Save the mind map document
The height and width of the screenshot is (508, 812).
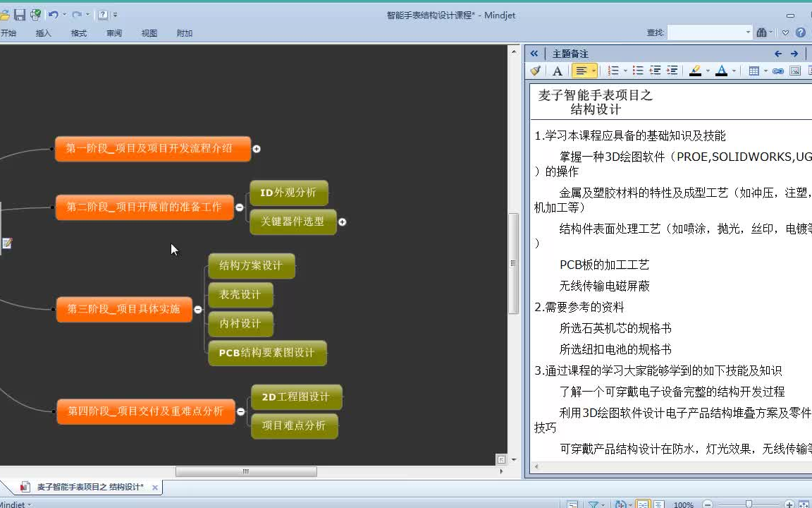point(20,14)
